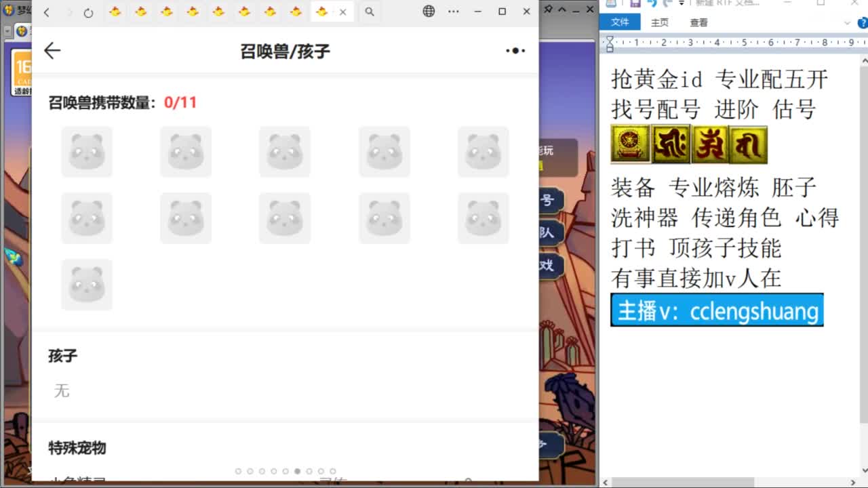The width and height of the screenshot is (868, 488).
Task: Select the third pet slot in second row
Action: 285,218
